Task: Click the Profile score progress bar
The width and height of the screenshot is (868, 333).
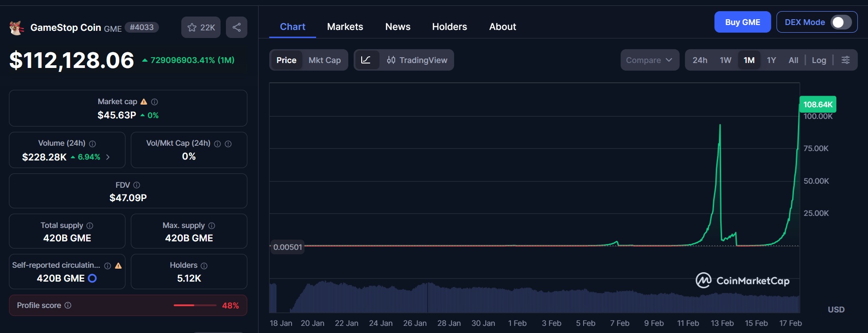Action: tap(195, 305)
